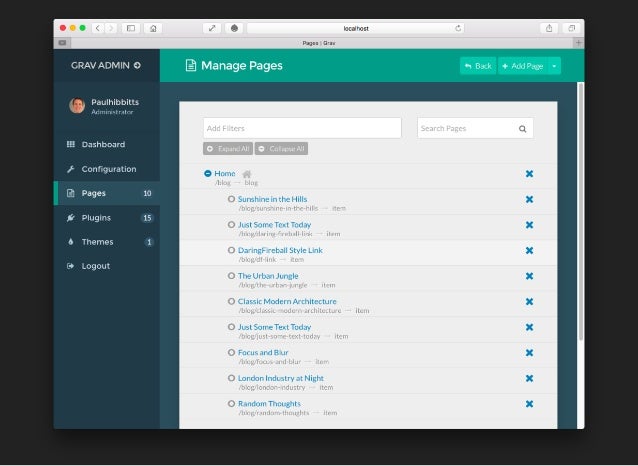This screenshot has width=638, height=466.
Task: Open London Industry at Night page
Action: 281,378
